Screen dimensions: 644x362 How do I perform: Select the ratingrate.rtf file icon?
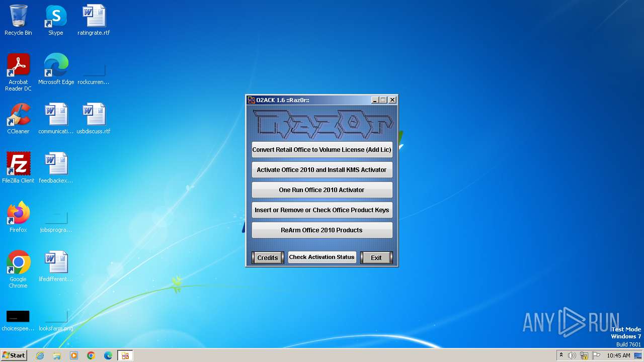[94, 20]
